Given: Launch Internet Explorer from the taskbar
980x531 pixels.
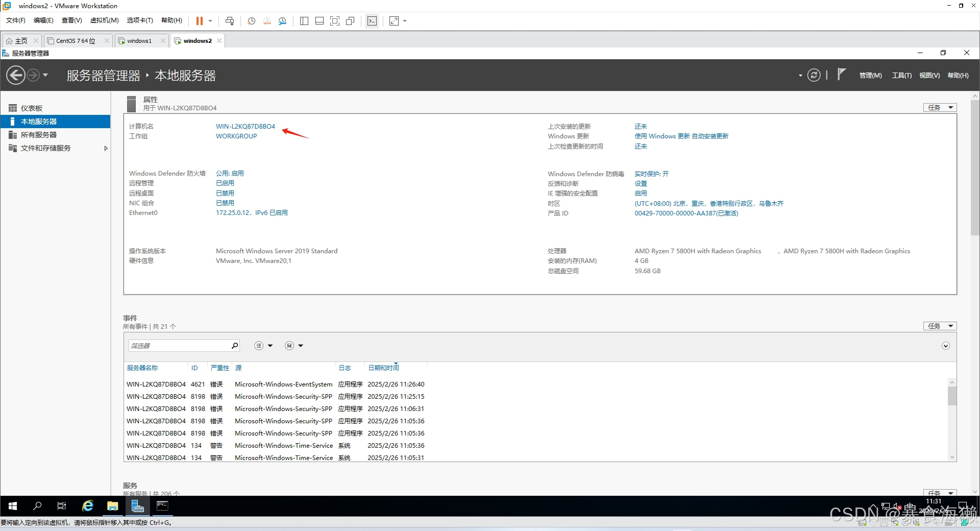Looking at the screenshot, I should pos(88,506).
